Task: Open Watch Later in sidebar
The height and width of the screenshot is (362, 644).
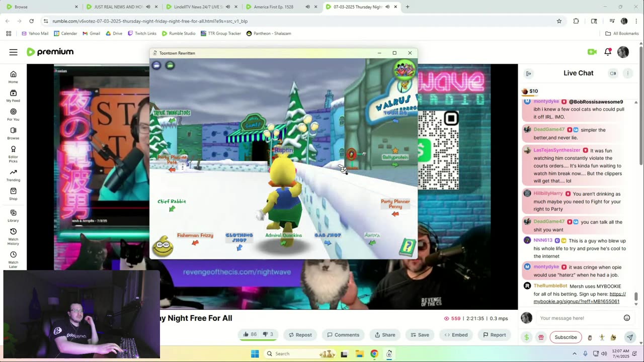Action: pyautogui.click(x=13, y=259)
